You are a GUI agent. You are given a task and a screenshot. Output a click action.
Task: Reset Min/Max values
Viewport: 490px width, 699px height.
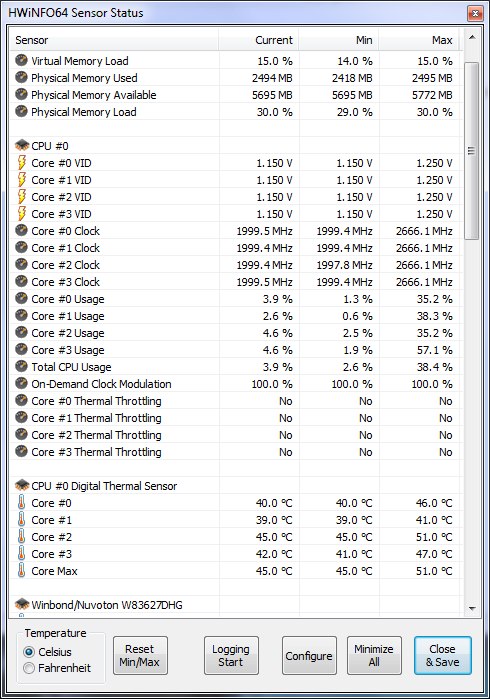pos(140,655)
